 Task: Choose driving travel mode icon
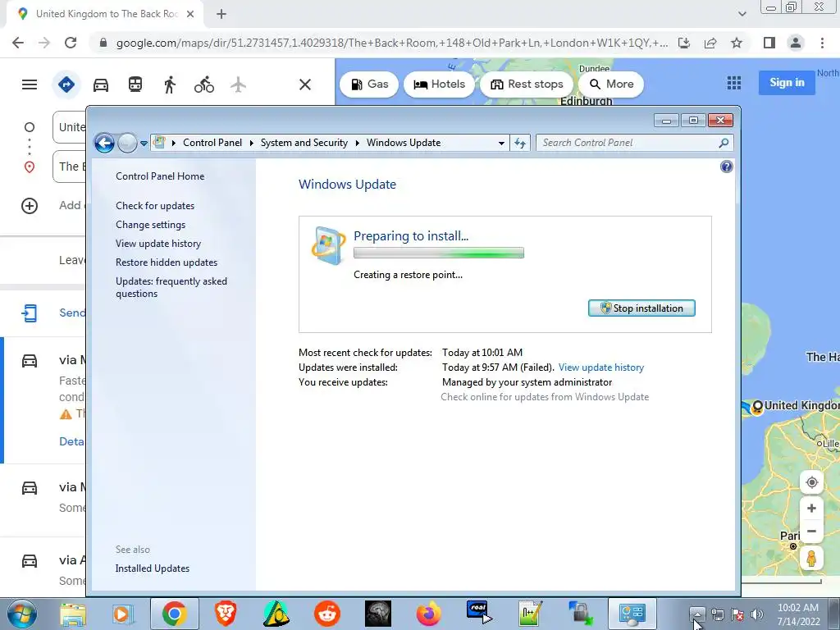click(x=101, y=84)
